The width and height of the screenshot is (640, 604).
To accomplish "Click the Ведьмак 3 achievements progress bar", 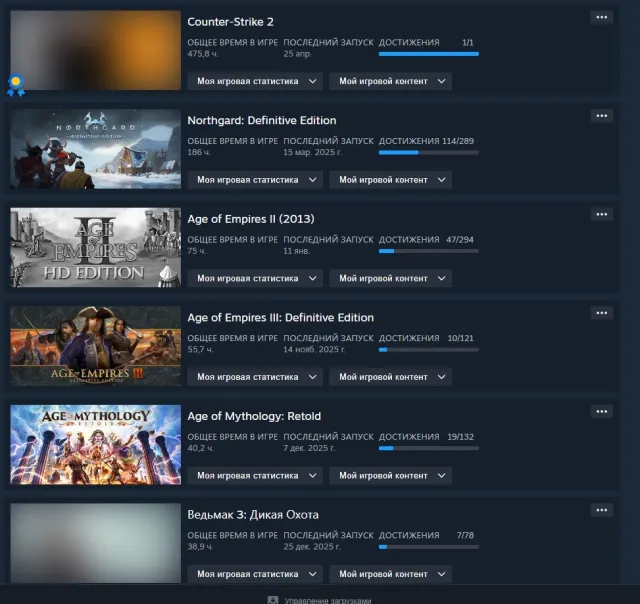I will pyautogui.click(x=429, y=547).
